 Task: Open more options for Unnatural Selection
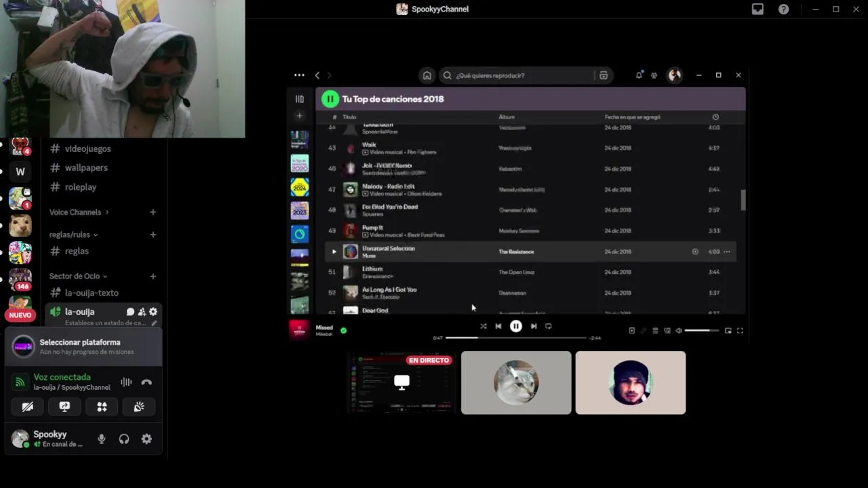click(727, 251)
